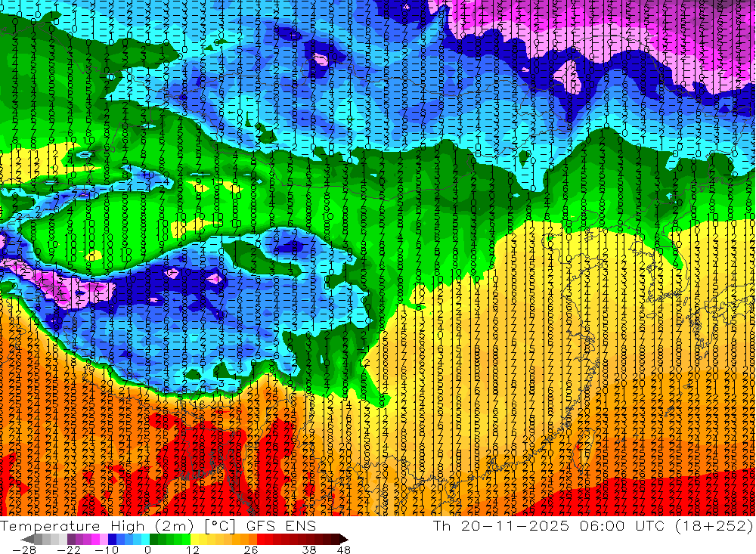Click the 0 legend label
Viewport: 756px width, 554px height.
click(148, 549)
